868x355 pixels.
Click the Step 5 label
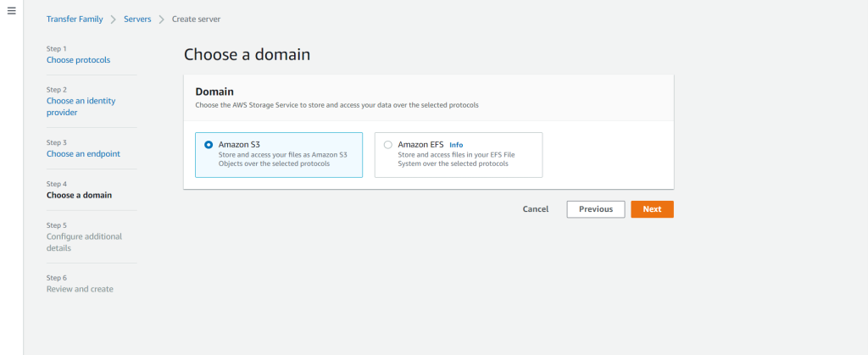point(57,225)
